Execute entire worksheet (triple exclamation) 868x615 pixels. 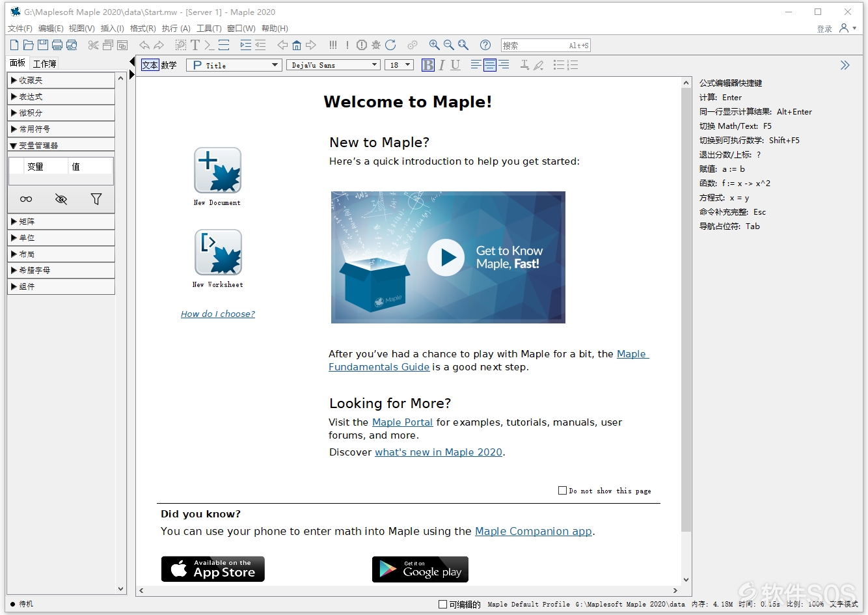click(333, 45)
